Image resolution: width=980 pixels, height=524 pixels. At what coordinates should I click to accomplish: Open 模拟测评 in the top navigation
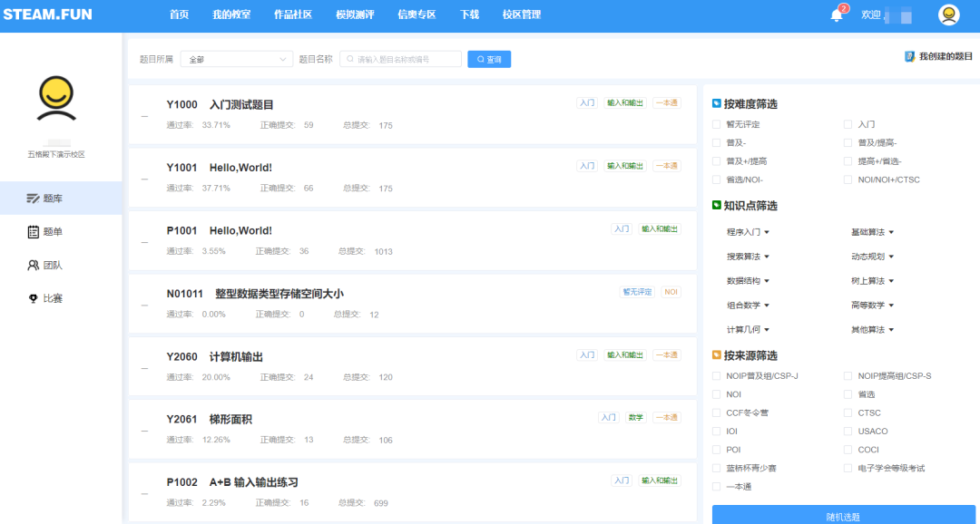(355, 15)
